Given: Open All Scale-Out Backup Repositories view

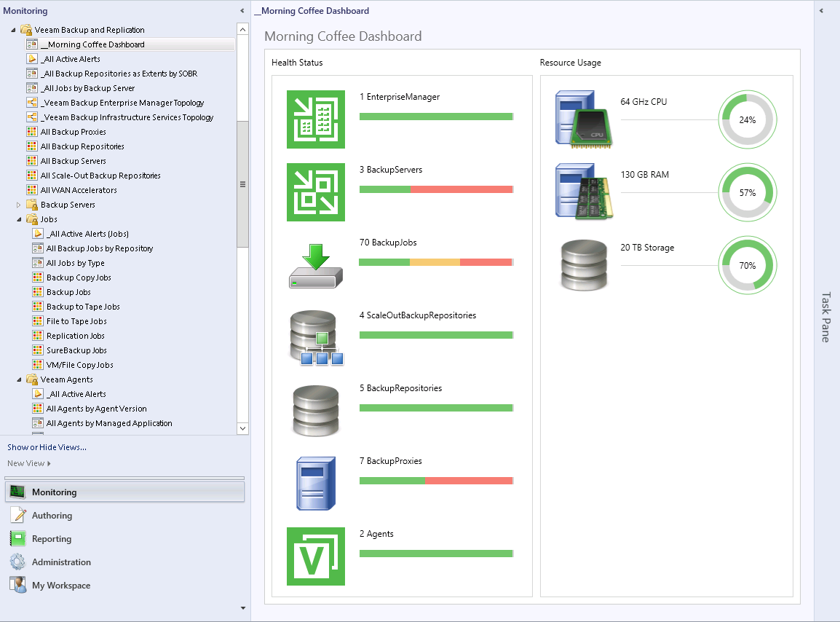Looking at the screenshot, I should 100,176.
